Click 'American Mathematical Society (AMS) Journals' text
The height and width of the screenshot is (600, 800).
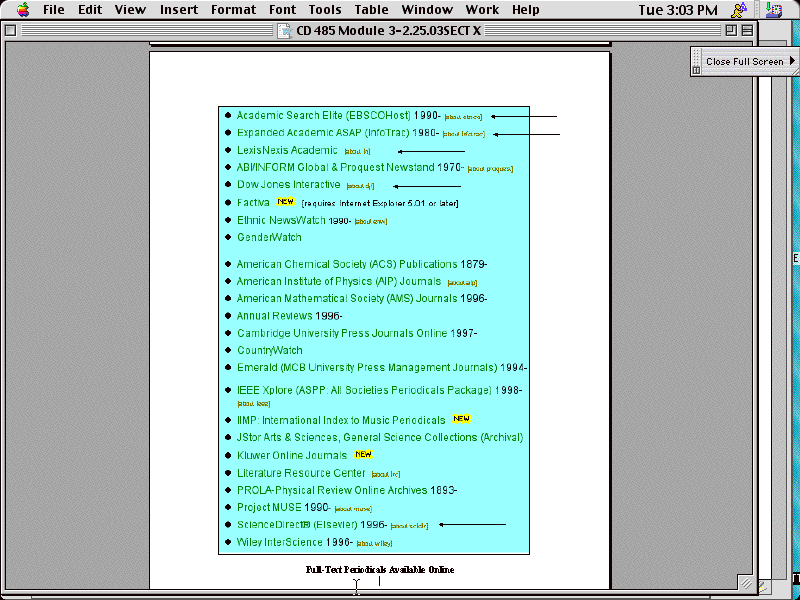tap(347, 298)
